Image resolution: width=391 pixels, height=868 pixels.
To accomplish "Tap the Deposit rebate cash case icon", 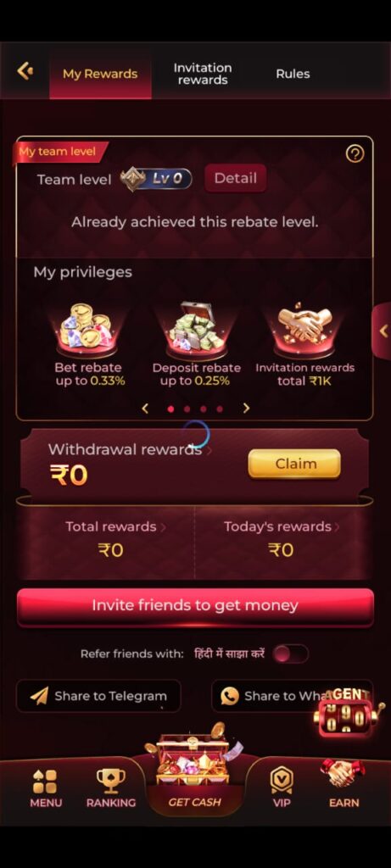I will point(197,329).
